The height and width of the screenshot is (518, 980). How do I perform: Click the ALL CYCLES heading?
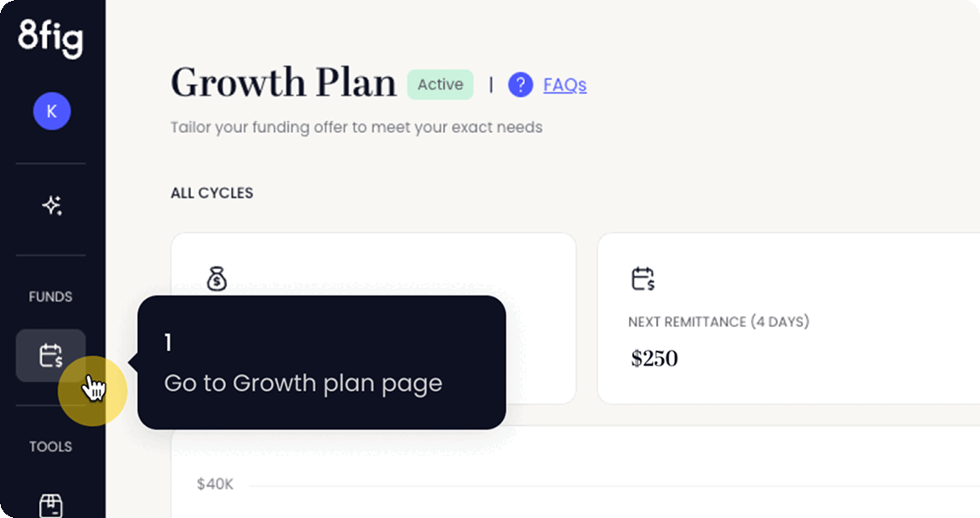pos(212,193)
